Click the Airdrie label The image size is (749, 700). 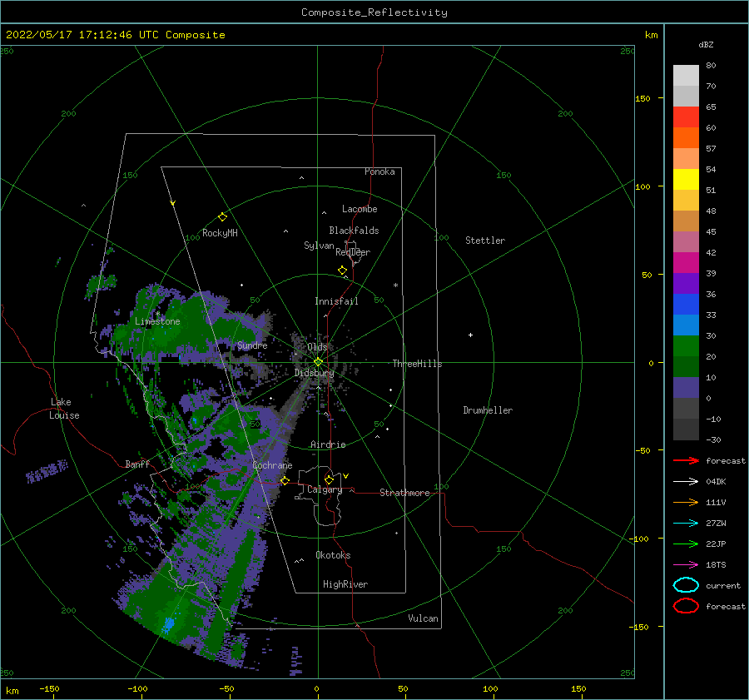[328, 444]
